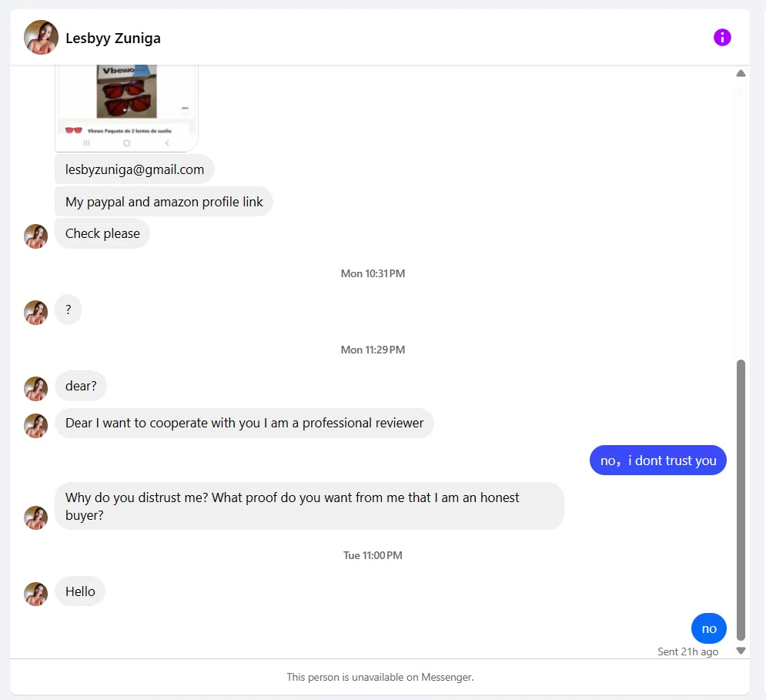This screenshot has width=766, height=700.
Task: Click the lesbyzuniga@gmail.com email message
Action: pos(135,169)
